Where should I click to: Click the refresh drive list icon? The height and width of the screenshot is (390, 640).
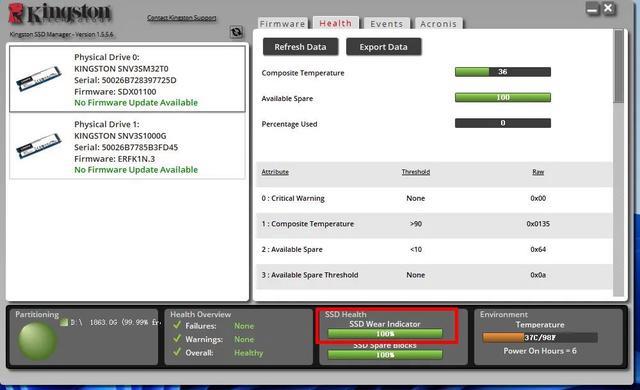pos(236,32)
